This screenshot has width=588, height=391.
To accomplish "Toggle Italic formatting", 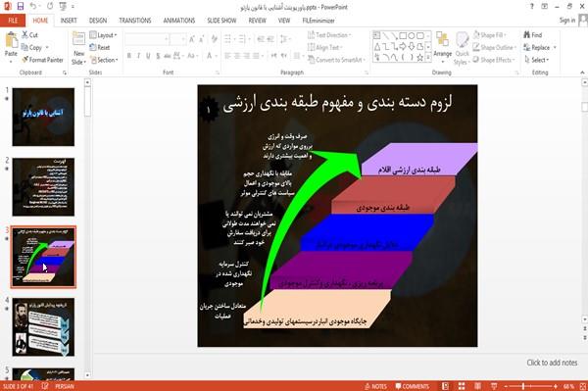I will (x=139, y=56).
